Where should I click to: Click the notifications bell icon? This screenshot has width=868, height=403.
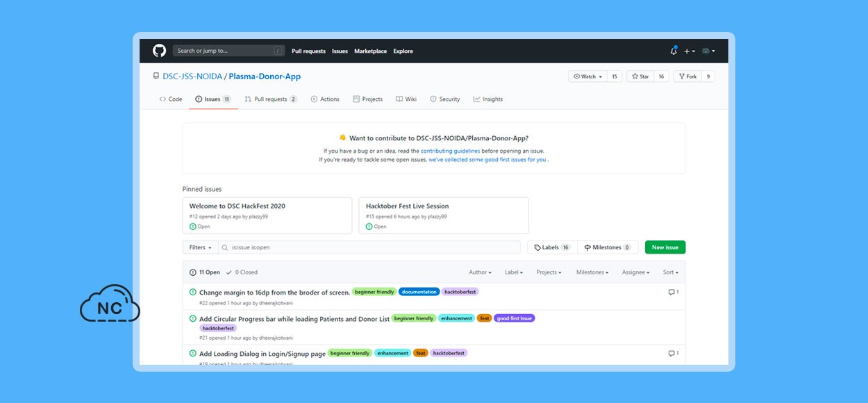click(x=674, y=51)
